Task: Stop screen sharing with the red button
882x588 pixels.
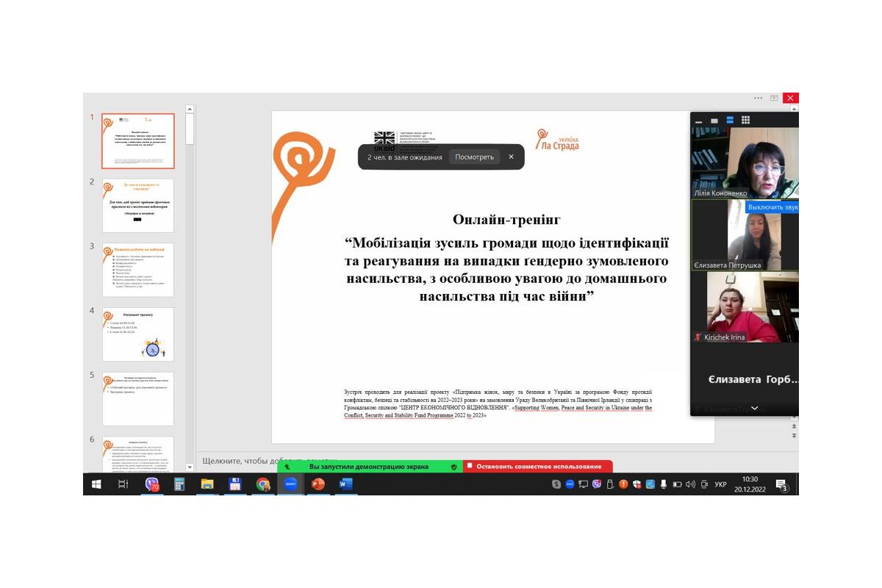Action: pyautogui.click(x=538, y=467)
